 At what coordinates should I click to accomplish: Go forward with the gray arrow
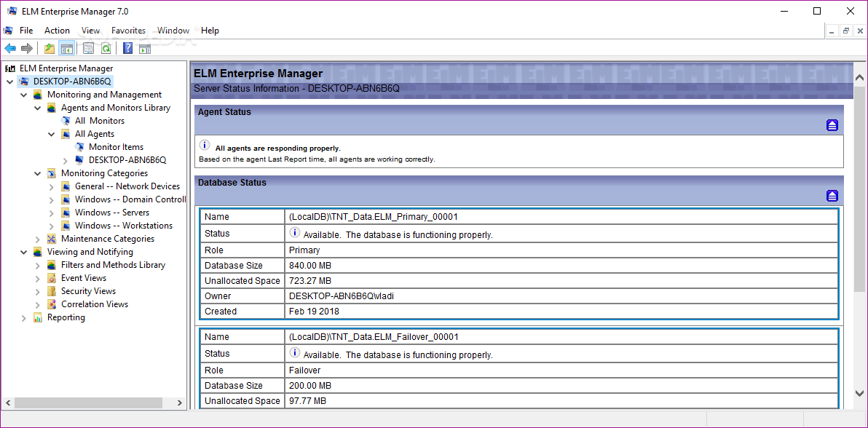point(26,49)
